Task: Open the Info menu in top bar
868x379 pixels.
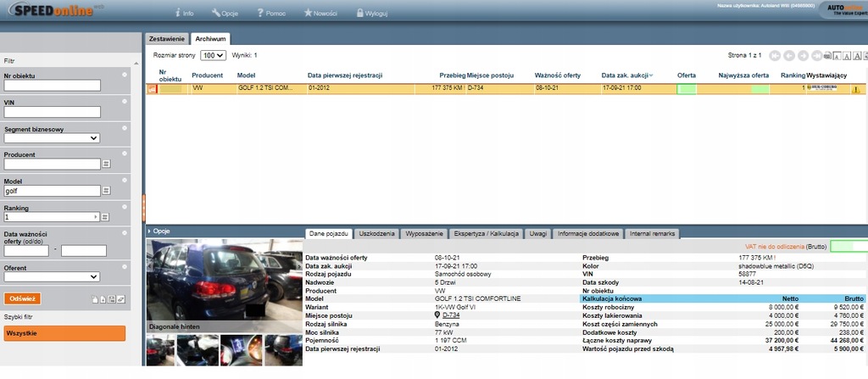Action: click(x=184, y=13)
